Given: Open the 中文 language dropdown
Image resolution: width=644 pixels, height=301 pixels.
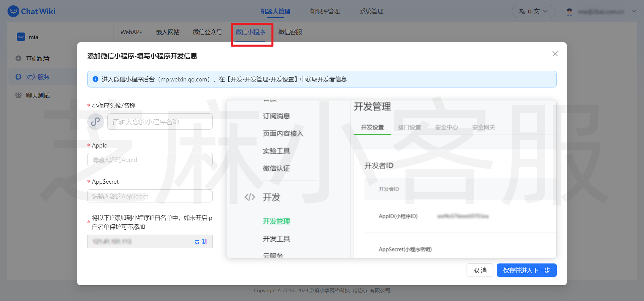Looking at the screenshot, I should coord(533,11).
